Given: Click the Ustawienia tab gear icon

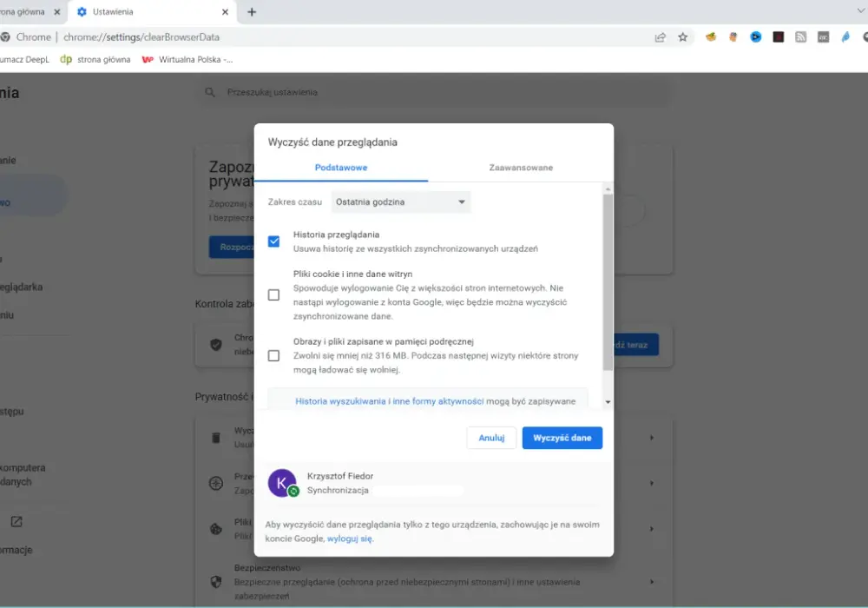Looking at the screenshot, I should pyautogui.click(x=82, y=11).
